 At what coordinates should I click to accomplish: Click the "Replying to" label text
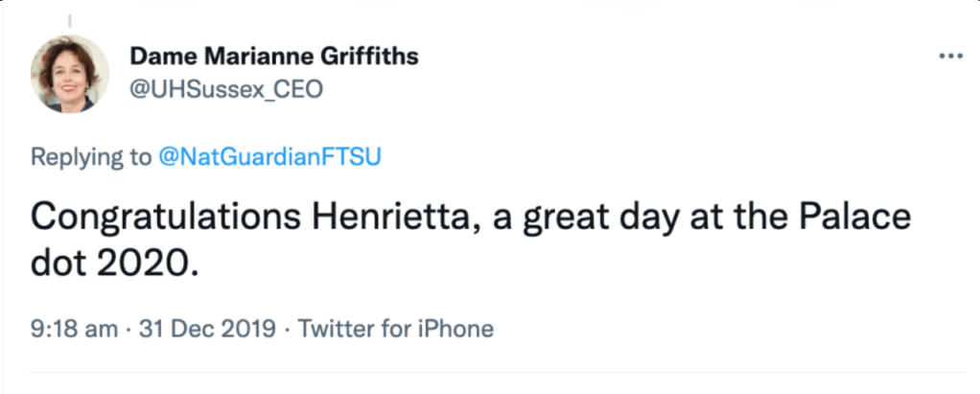pyautogui.click(x=90, y=157)
